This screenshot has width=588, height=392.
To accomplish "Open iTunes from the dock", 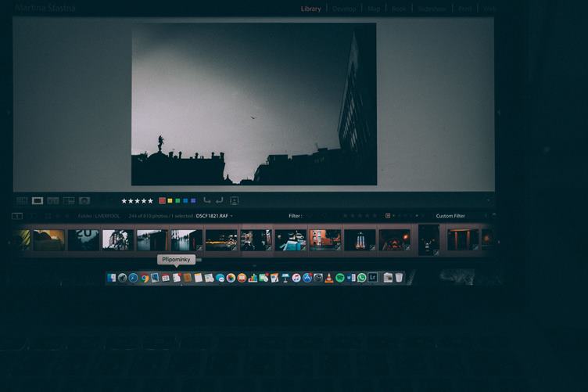I will pyautogui.click(x=296, y=278).
